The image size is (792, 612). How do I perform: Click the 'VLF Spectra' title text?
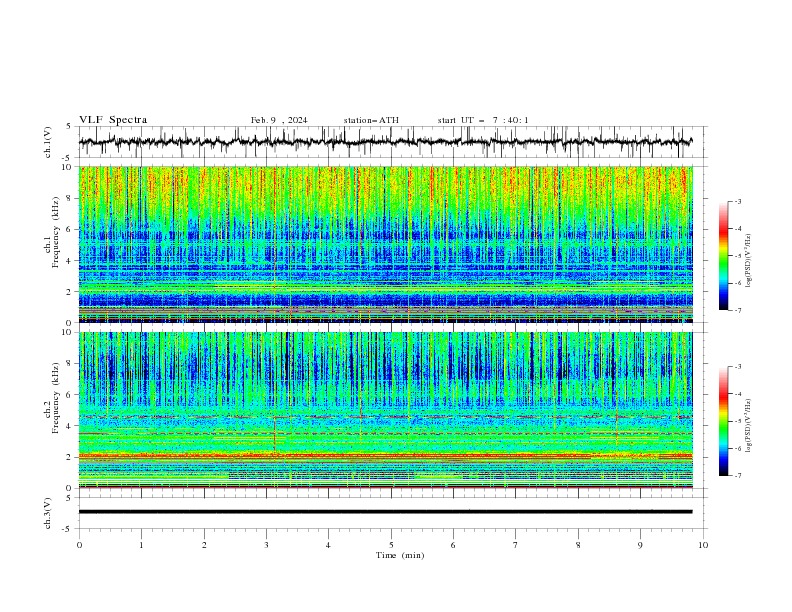(113, 120)
